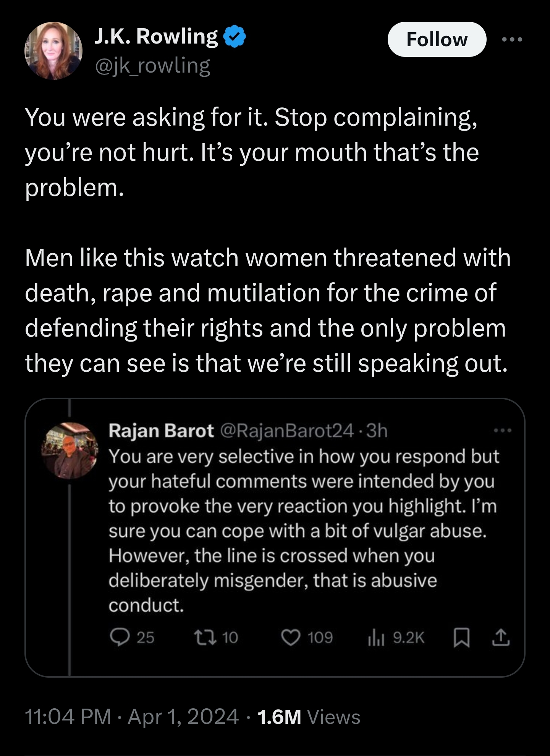Click the blue verified badge icon
Screen dimensions: 550x756
236,37
